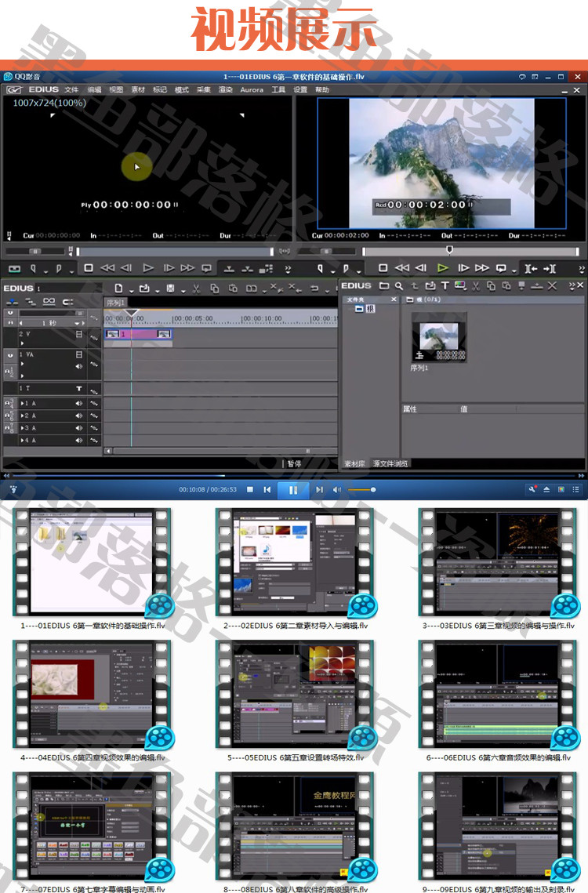Click the Search magnifier in the bin toolbar

tap(399, 286)
